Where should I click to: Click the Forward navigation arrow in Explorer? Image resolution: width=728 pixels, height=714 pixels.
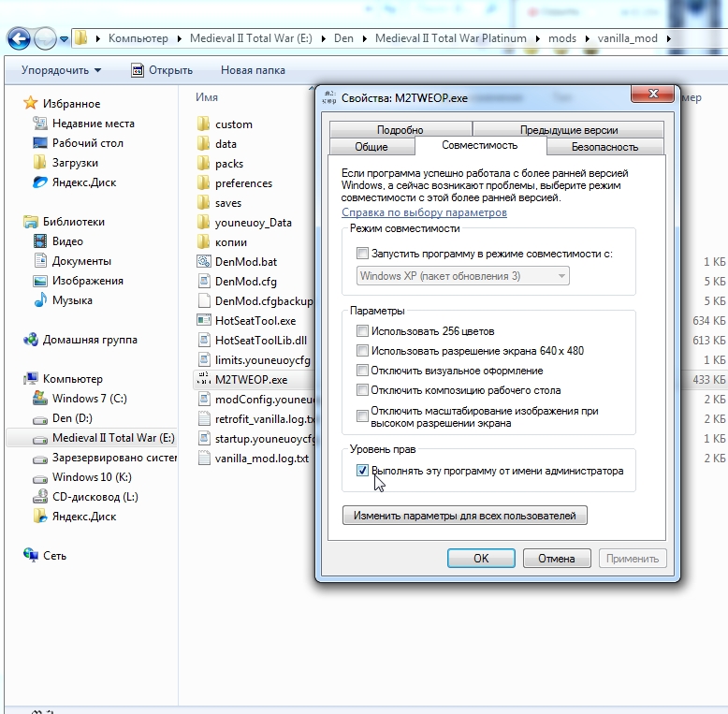(x=45, y=38)
